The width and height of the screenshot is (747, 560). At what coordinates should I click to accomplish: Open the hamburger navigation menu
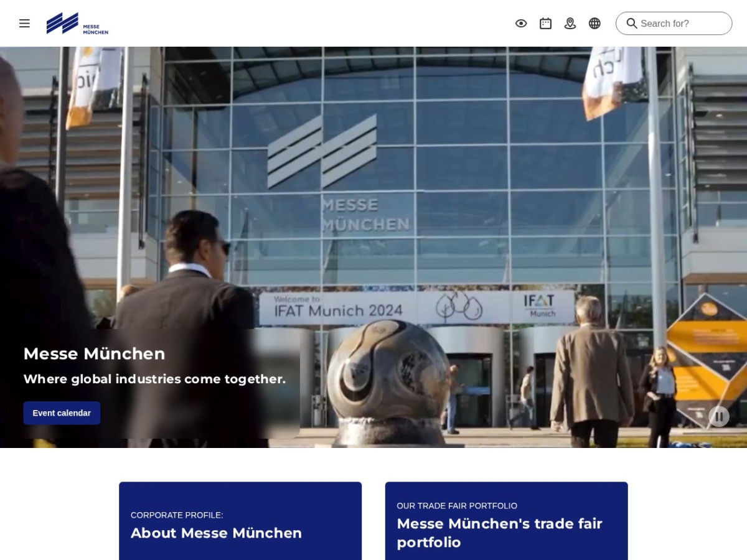point(24,23)
